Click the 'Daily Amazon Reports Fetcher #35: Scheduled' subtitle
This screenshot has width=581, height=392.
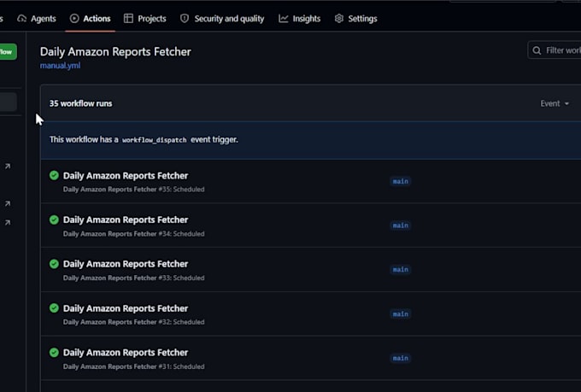(x=134, y=190)
